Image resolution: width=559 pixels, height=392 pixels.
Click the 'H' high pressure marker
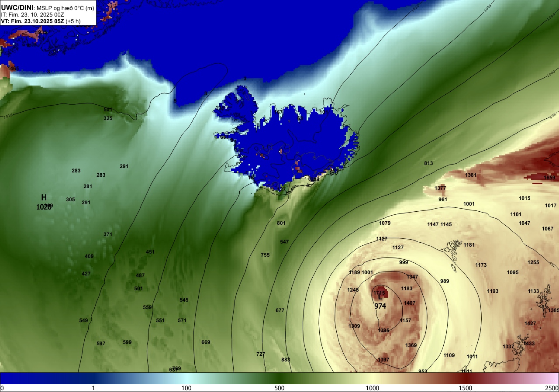pos(44,198)
